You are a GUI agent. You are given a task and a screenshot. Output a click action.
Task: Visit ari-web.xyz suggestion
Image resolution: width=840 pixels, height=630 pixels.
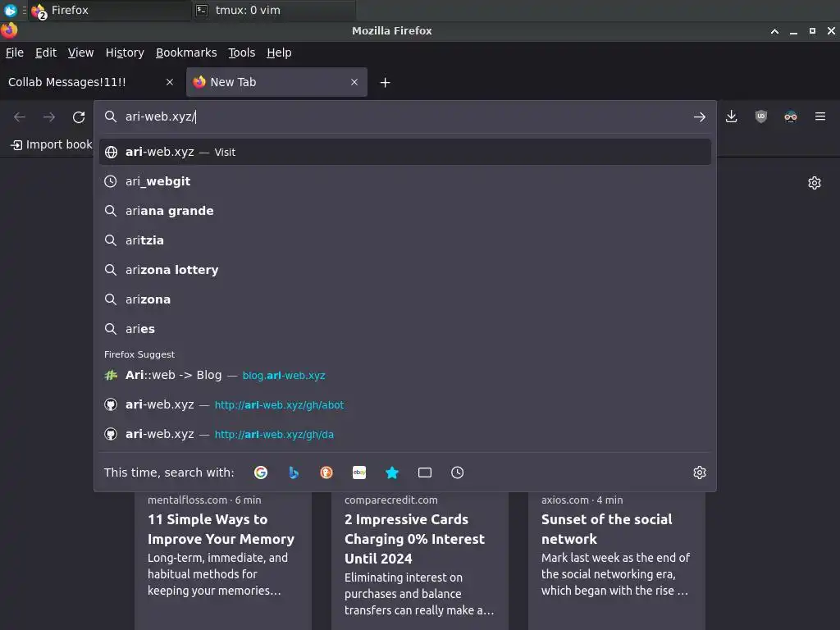pos(405,152)
